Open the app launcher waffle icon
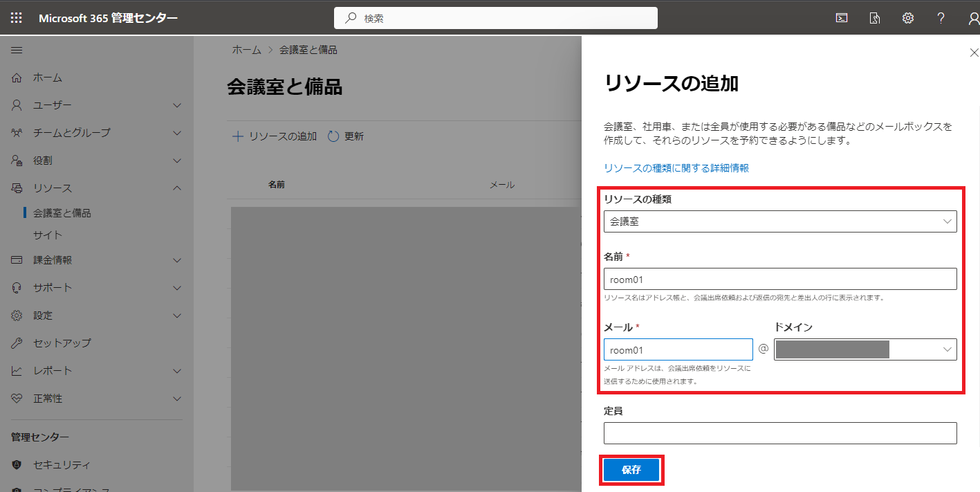Viewport: 980px width, 492px height. point(17,18)
